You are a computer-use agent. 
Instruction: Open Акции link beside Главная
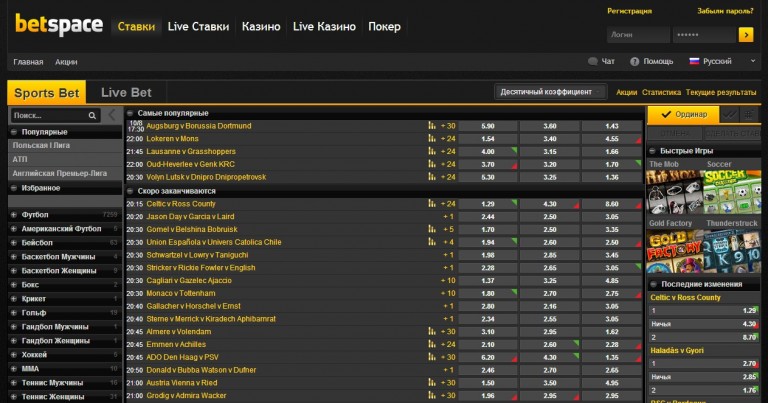point(66,62)
